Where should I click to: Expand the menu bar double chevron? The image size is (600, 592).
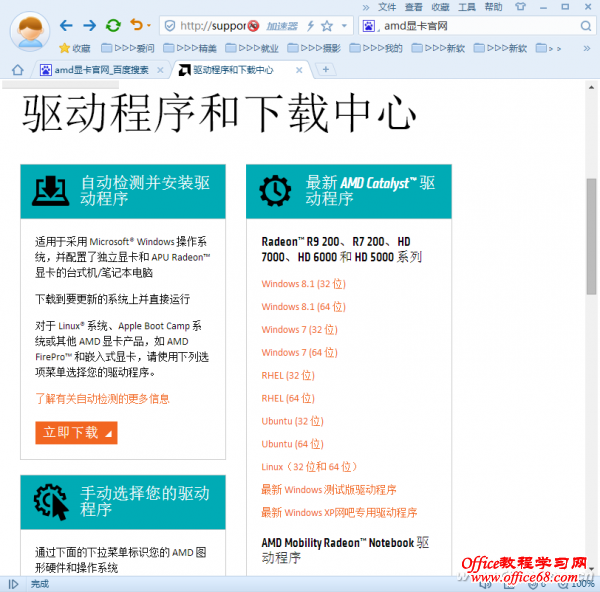366,7
